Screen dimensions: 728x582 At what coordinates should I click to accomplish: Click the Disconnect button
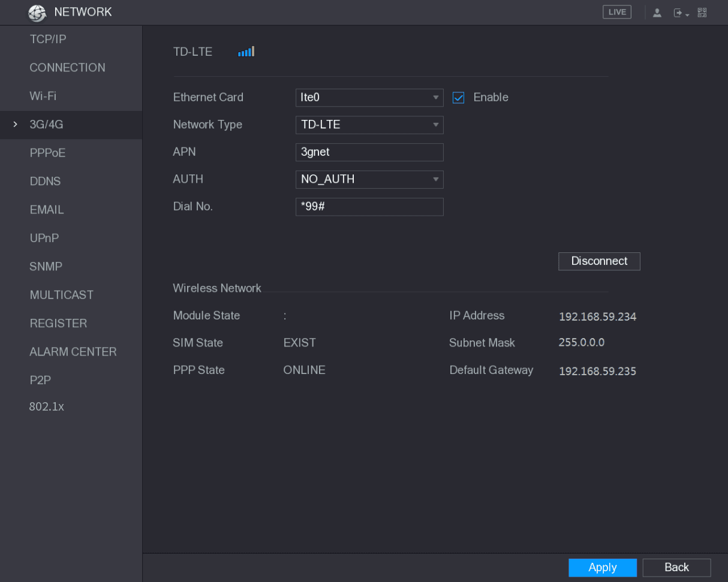(x=599, y=261)
